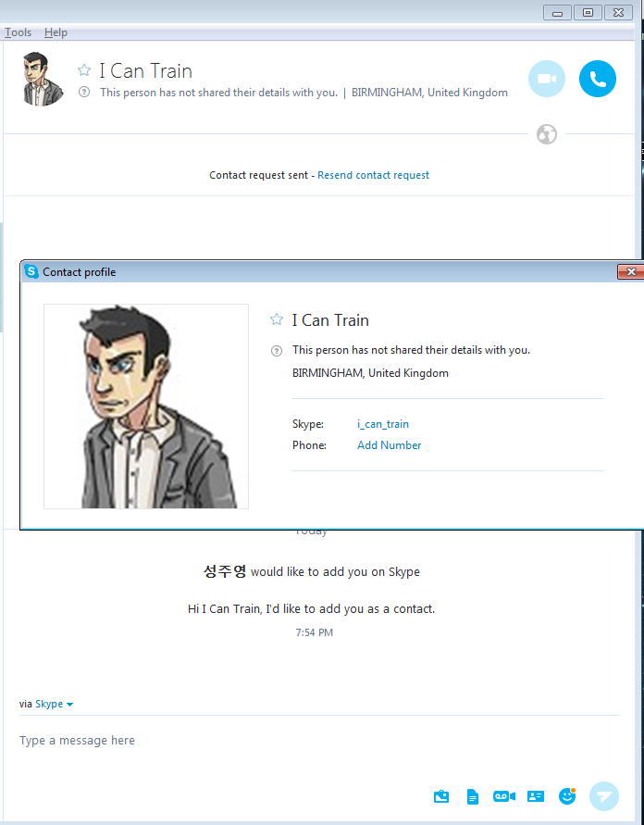This screenshot has height=825, width=644.
Task: Open the via Skype dropdown
Action: click(54, 704)
